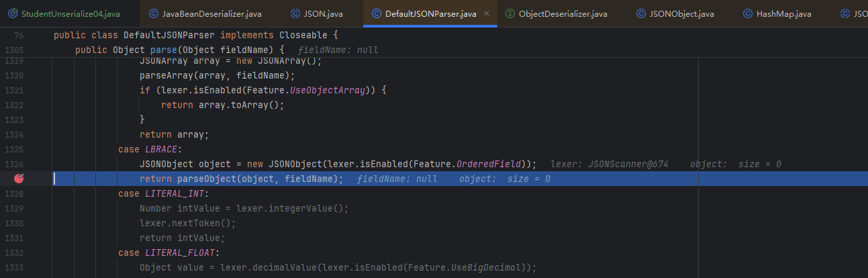868x278 pixels.
Task: Click the 'new JSONArray()' expression at line 1319
Action: [x=279, y=62]
